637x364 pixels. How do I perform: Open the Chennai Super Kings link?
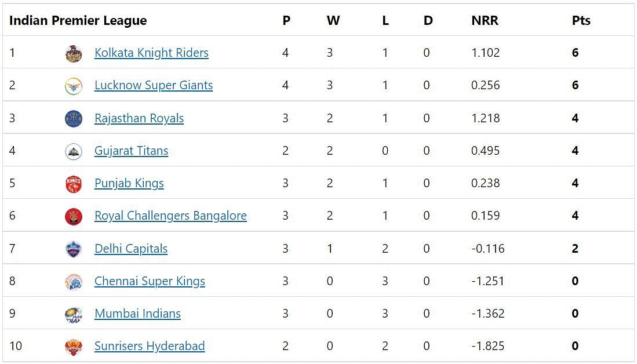(150, 281)
